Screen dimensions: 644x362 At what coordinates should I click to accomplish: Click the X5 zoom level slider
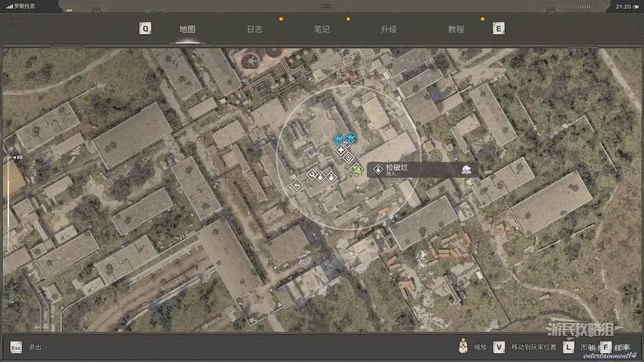(9, 202)
